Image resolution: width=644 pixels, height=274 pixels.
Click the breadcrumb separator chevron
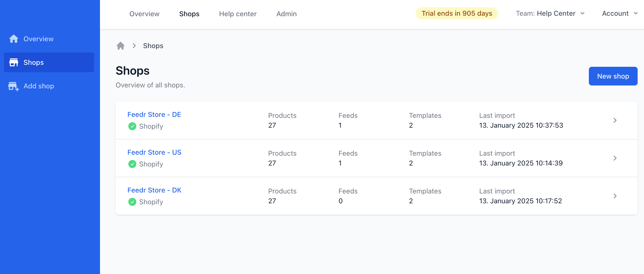134,46
